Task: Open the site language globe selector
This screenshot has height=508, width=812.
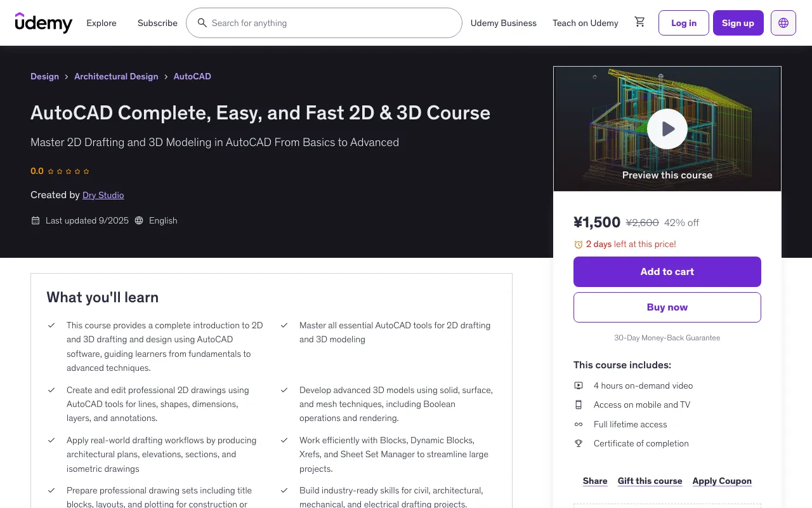Action: tap(783, 22)
